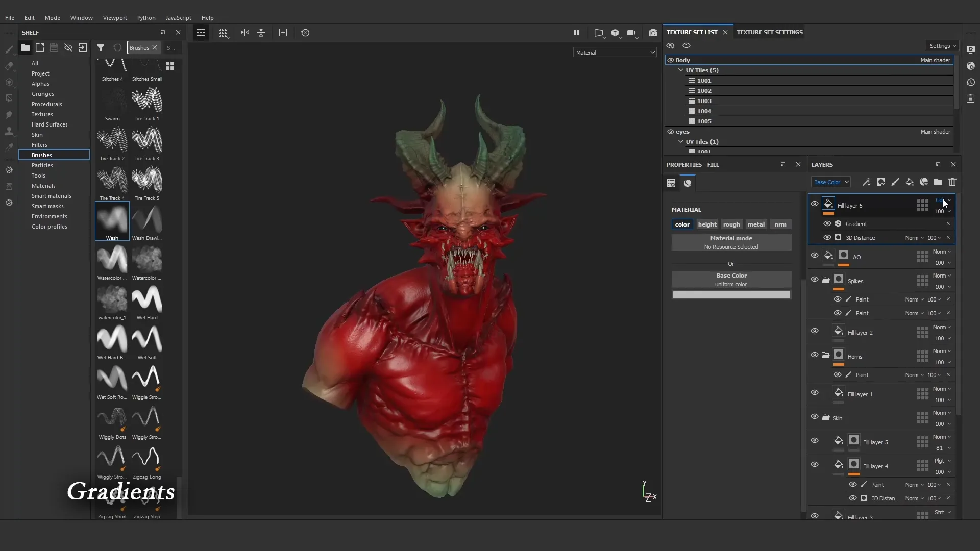
Task: Select the Clone Stamp tool
Action: point(9,132)
